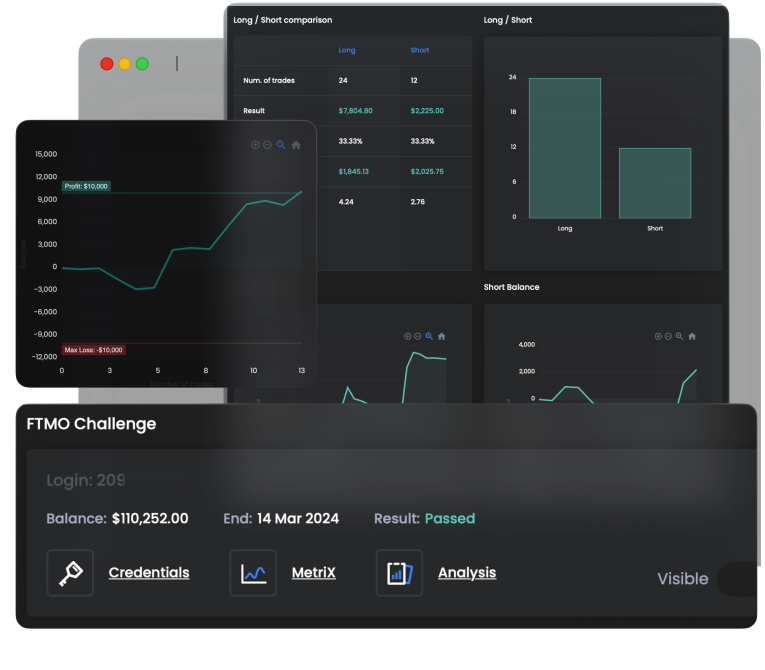Click the Short bar in the bar chart
Image resolution: width=765 pixels, height=670 pixels.
click(655, 183)
